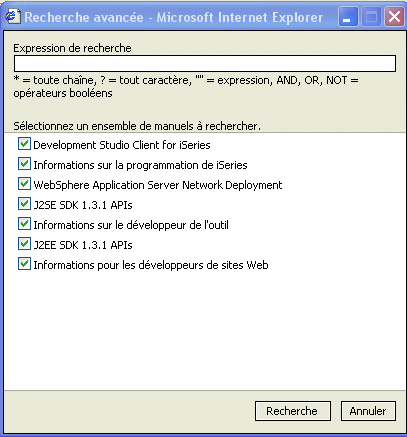Click the disabled maximize window button

pyautogui.click(x=371, y=17)
